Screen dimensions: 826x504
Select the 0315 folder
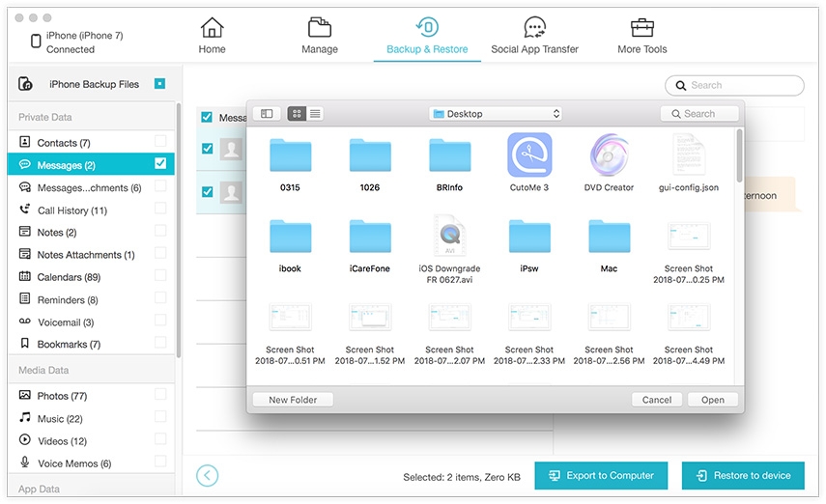tap(290, 164)
